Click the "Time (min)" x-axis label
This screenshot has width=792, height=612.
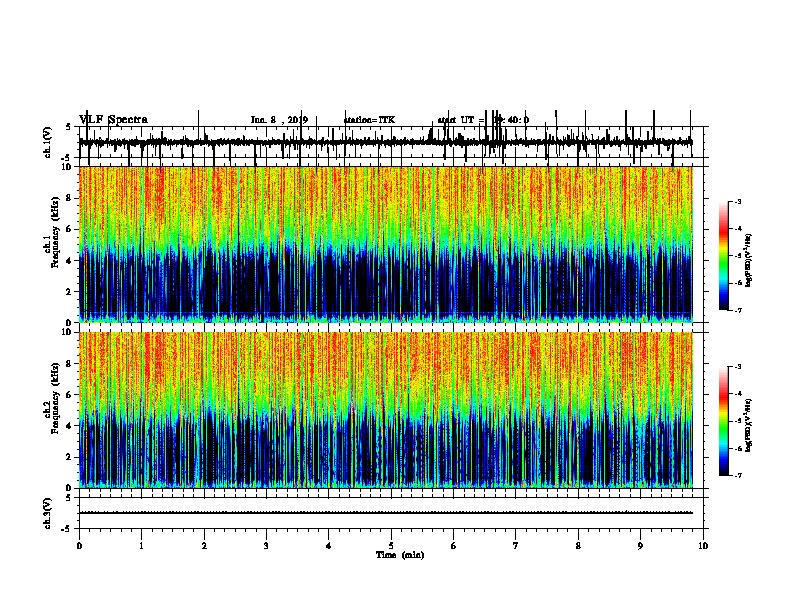400,555
